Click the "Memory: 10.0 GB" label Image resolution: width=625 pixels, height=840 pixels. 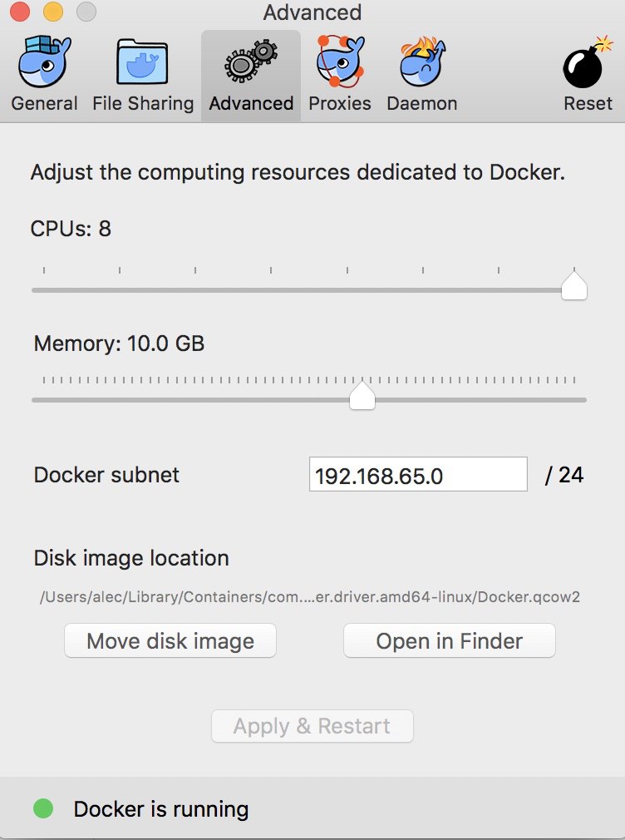tap(119, 343)
